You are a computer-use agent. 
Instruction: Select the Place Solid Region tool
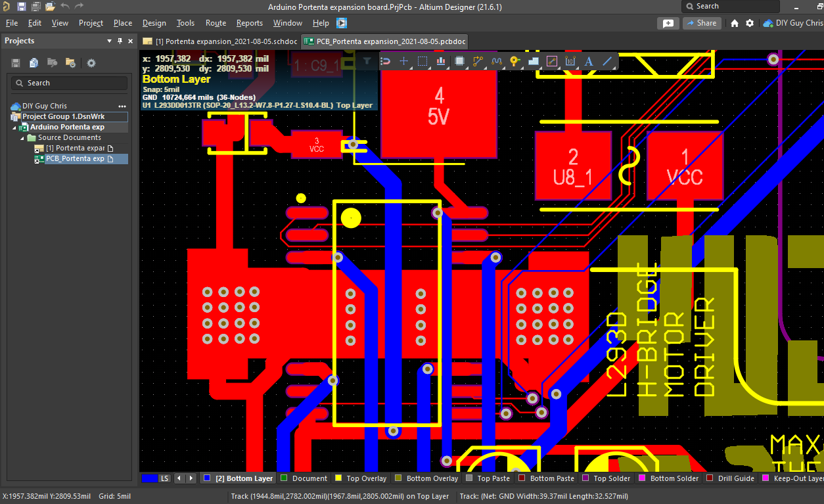point(534,60)
